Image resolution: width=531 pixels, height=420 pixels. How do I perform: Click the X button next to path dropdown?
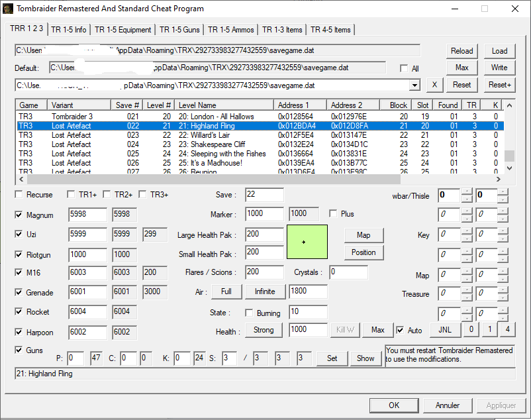click(x=434, y=85)
